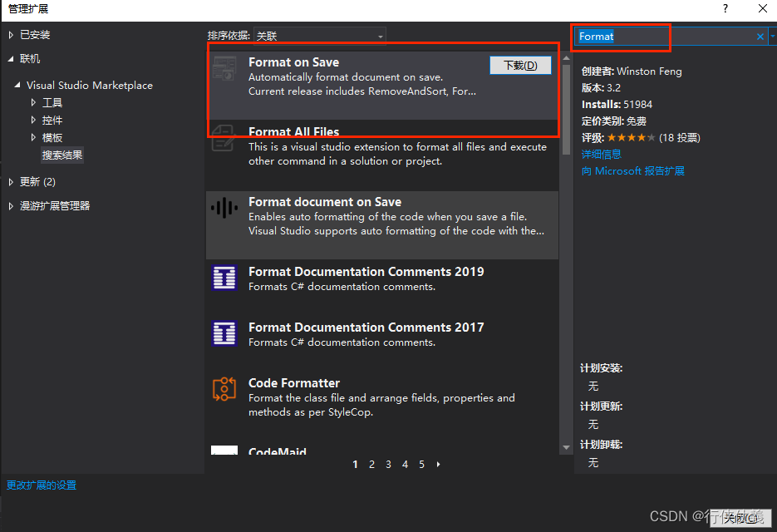
Task: Close the 管理扩展 dialog window
Action: click(763, 8)
